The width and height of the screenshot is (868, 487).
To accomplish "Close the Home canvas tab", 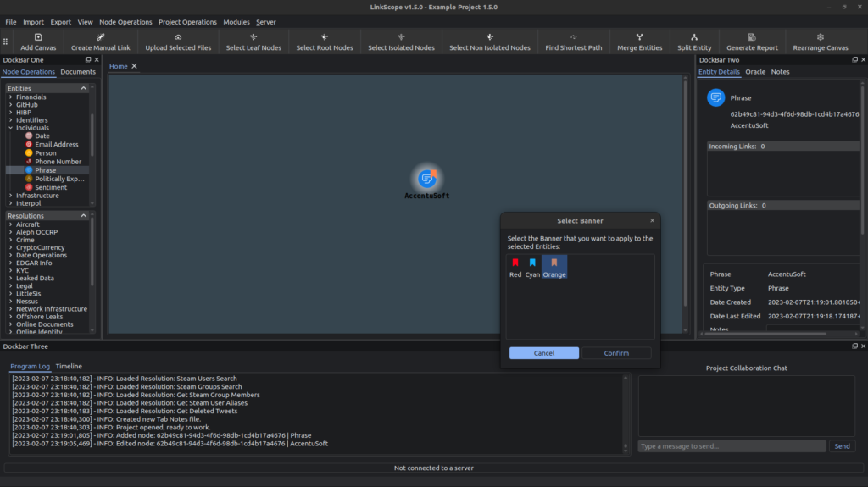I will click(134, 66).
